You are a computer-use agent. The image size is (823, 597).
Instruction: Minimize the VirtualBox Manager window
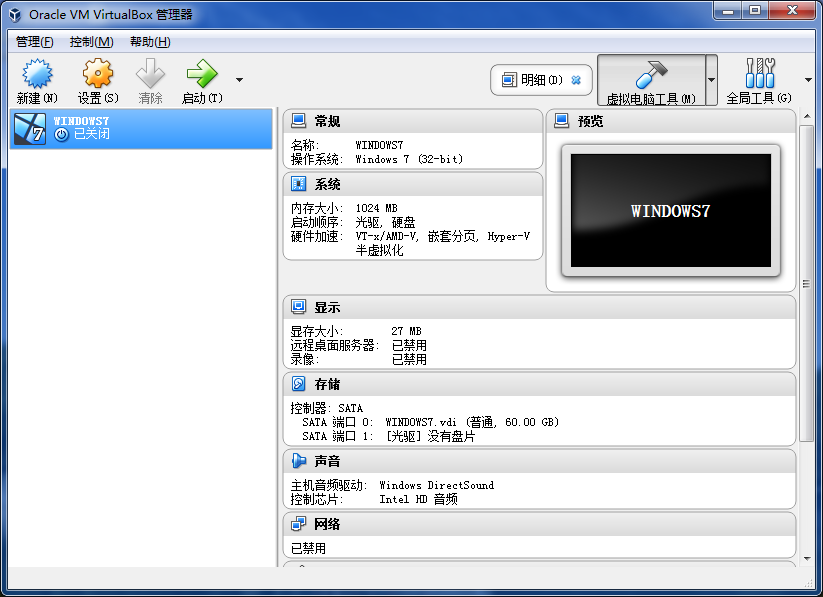coord(727,11)
